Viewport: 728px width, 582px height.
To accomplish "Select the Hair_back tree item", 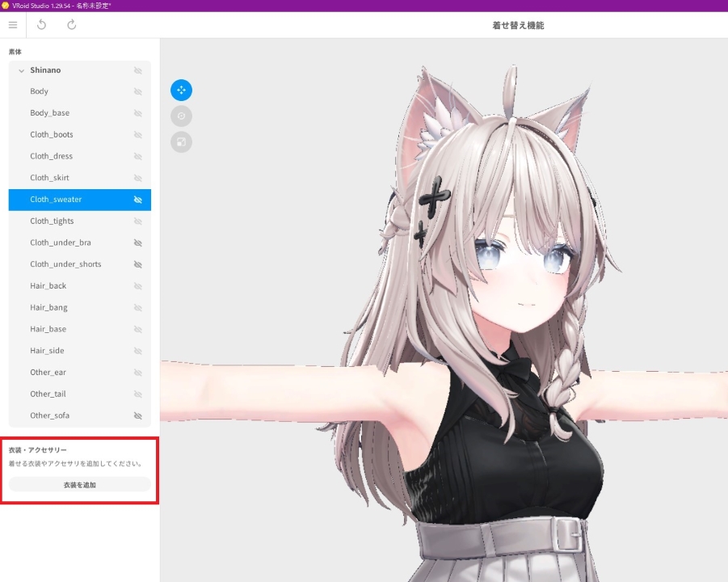I will pos(80,285).
